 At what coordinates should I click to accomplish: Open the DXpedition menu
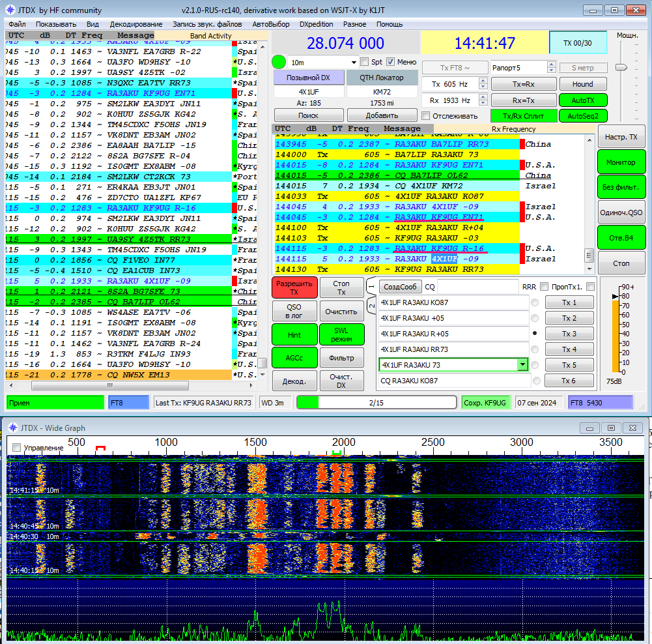(316, 24)
